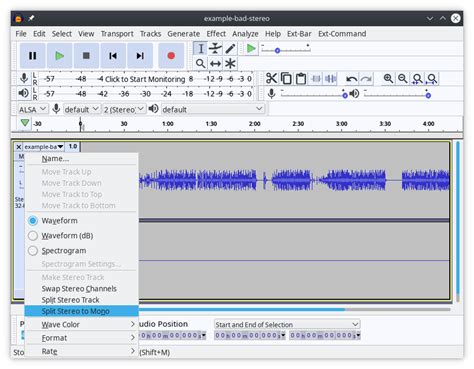Skip to end of the track
Image resolution: width=474 pixels, height=369 pixels.
[140, 56]
